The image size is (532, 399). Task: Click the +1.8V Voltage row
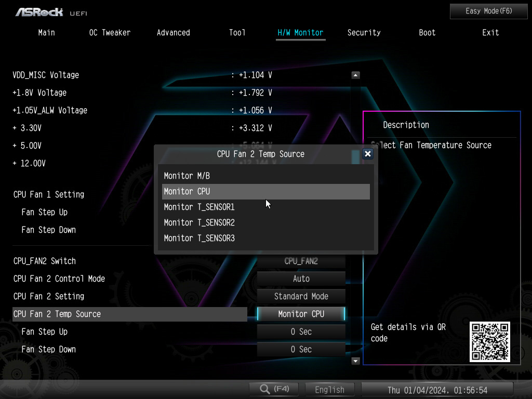[39, 92]
